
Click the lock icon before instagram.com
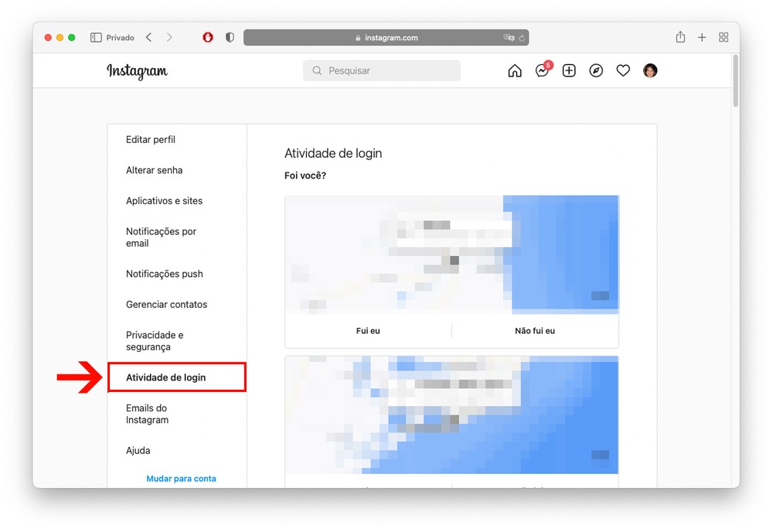pos(358,38)
